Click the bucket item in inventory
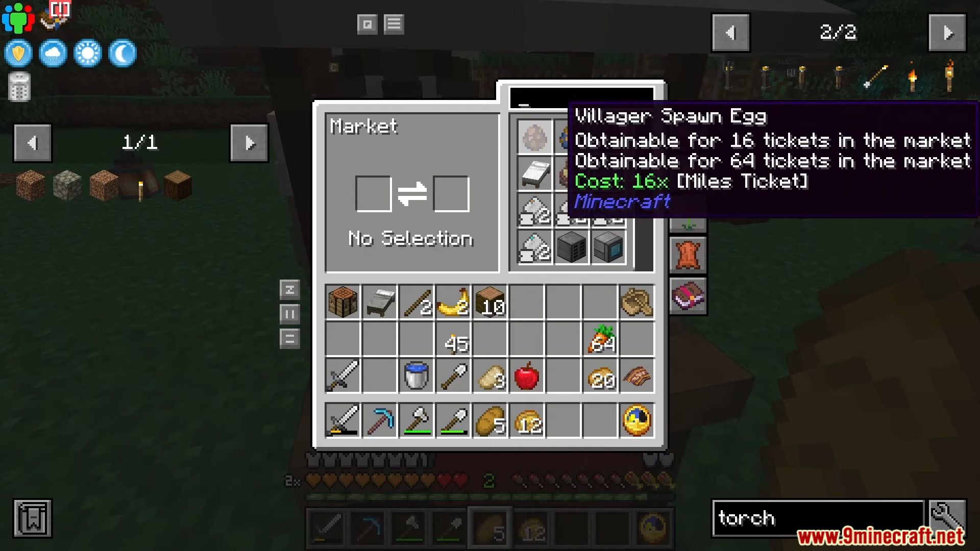Image resolution: width=980 pixels, height=551 pixels. (x=416, y=377)
